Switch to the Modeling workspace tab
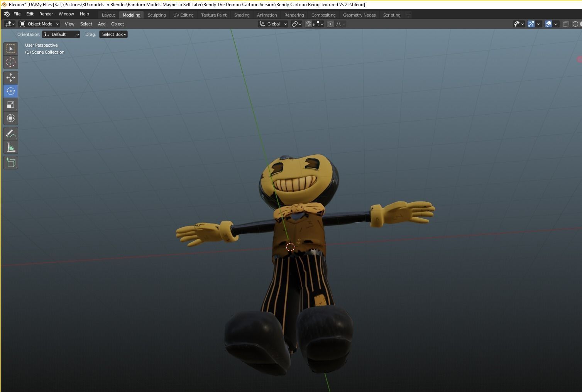Screen dimensions: 582x392 click(x=131, y=15)
